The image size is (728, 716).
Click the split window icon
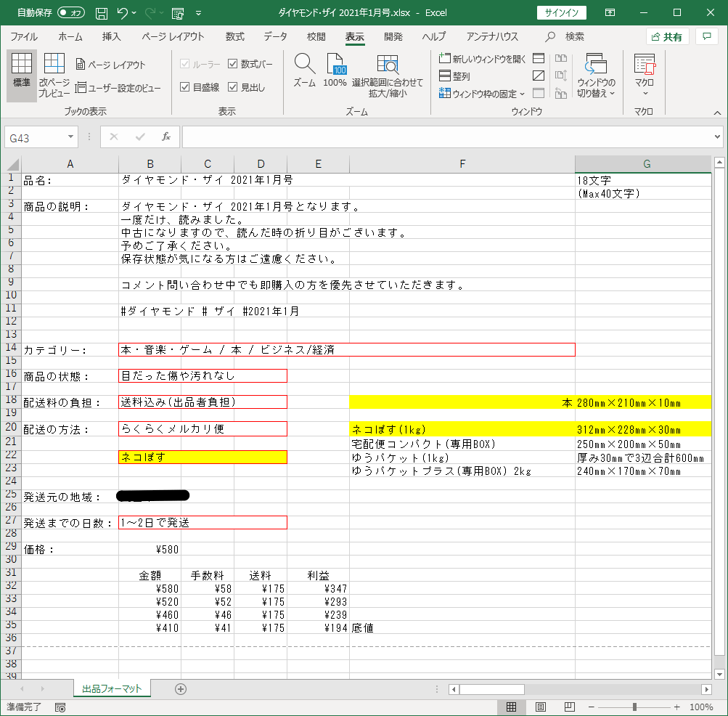tap(539, 59)
